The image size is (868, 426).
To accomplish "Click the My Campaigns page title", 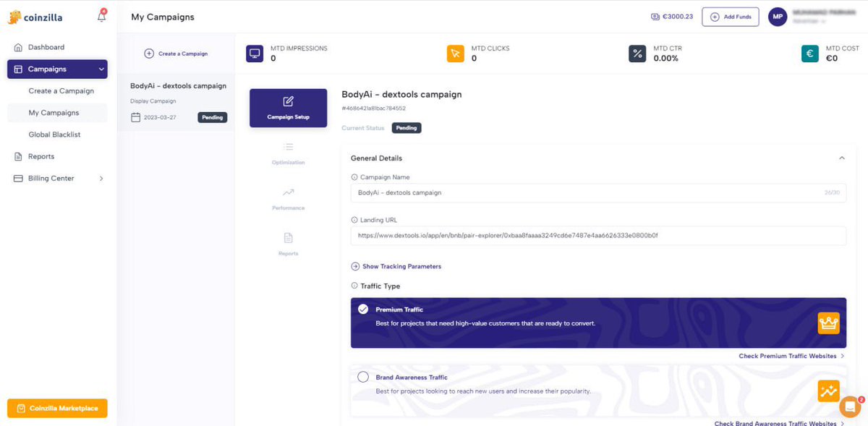I will tap(163, 17).
